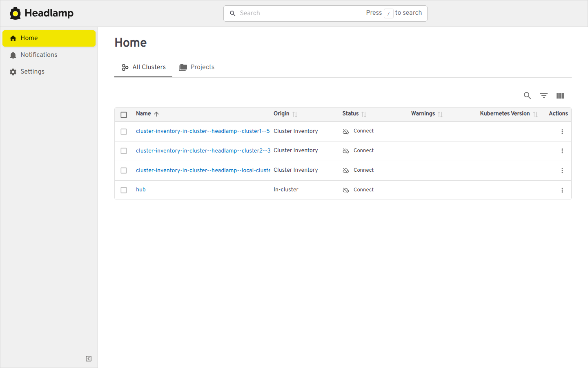Show table filters icon
Screen dimensions: 588x368
544,96
